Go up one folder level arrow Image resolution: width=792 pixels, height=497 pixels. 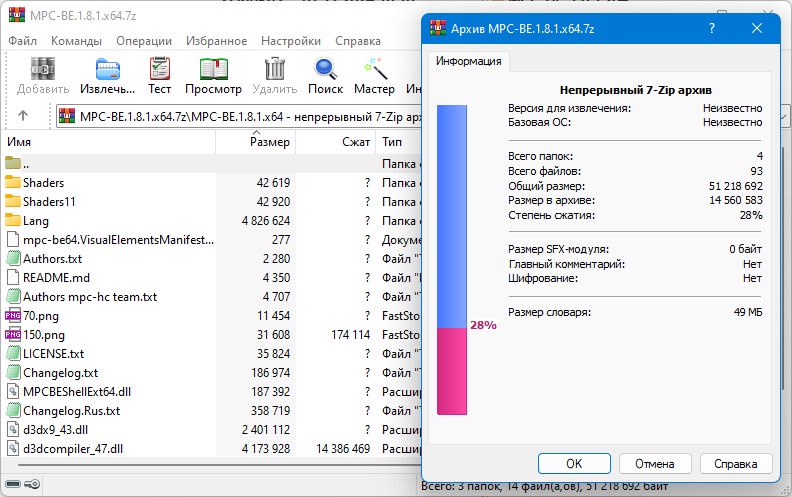pos(23,116)
